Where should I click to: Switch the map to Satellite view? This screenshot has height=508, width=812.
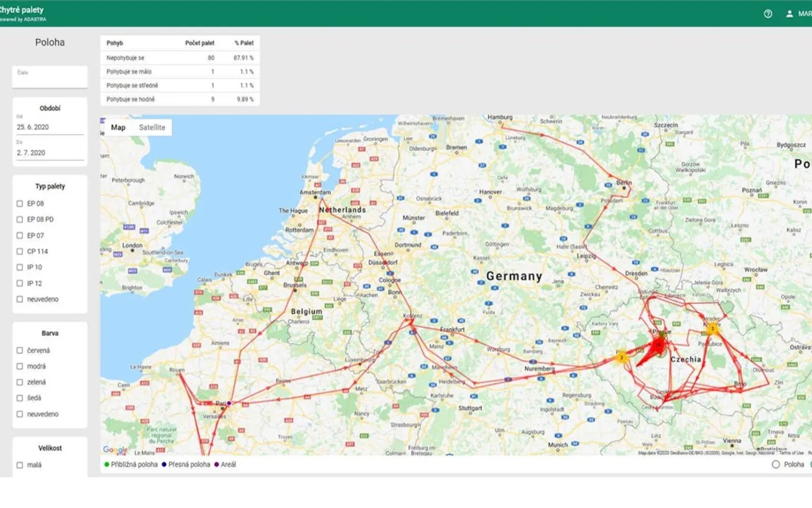(152, 128)
